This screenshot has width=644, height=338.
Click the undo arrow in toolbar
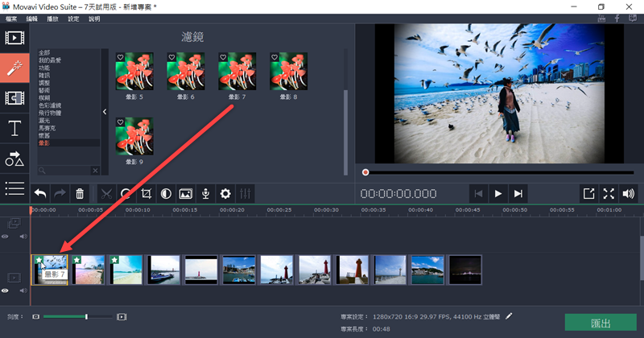coord(40,194)
